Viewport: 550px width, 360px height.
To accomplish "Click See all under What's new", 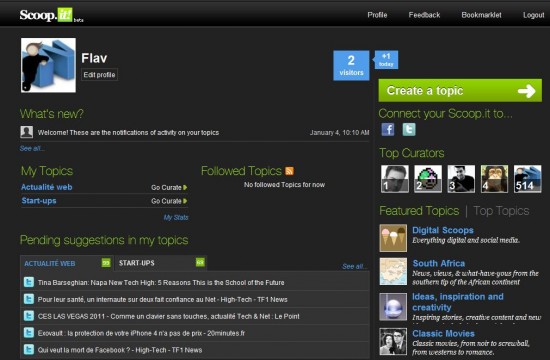I will (x=32, y=148).
